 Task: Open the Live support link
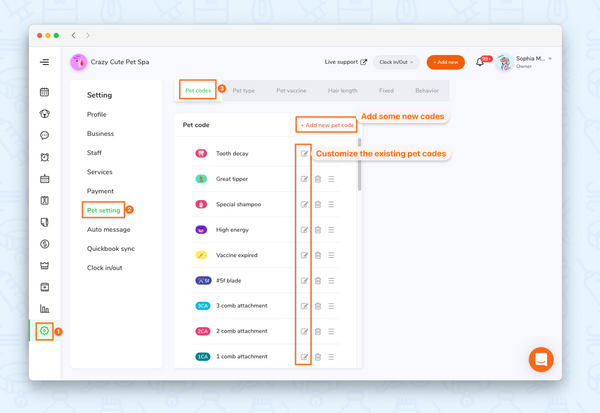click(x=345, y=62)
